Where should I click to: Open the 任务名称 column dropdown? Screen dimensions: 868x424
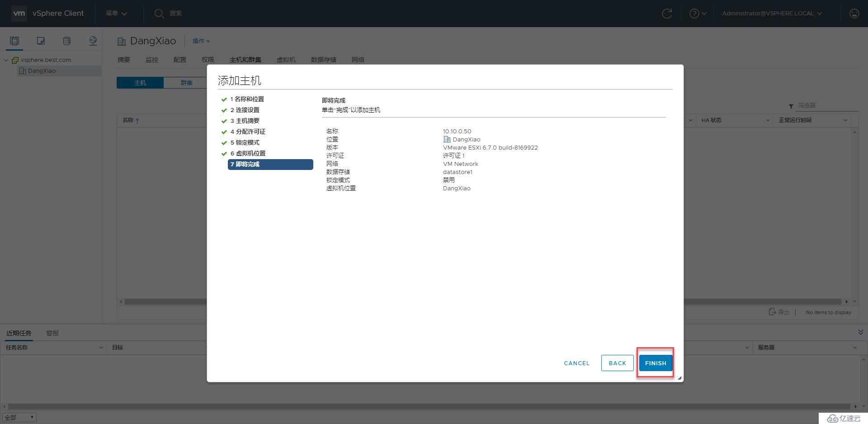tap(101, 348)
